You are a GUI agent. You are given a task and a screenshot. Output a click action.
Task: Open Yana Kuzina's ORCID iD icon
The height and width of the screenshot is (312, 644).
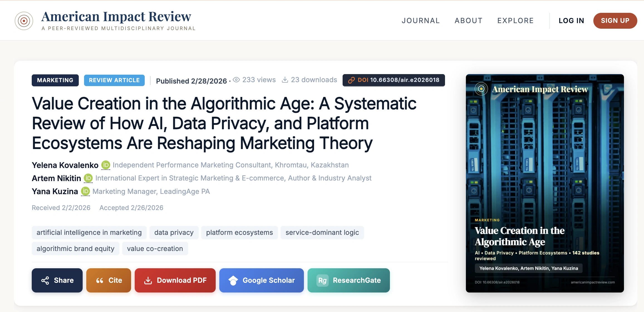coord(85,191)
